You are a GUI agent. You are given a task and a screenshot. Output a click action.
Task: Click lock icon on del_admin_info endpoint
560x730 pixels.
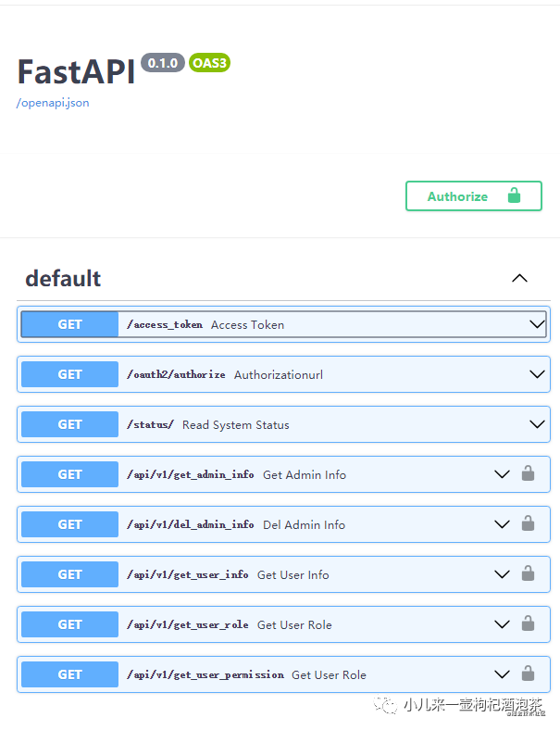pos(528,523)
